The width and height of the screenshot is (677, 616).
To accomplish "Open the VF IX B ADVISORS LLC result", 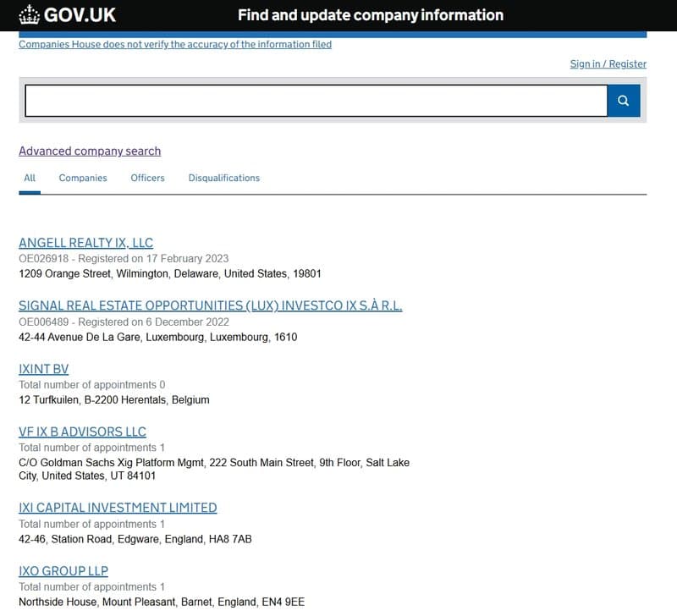I will [82, 432].
